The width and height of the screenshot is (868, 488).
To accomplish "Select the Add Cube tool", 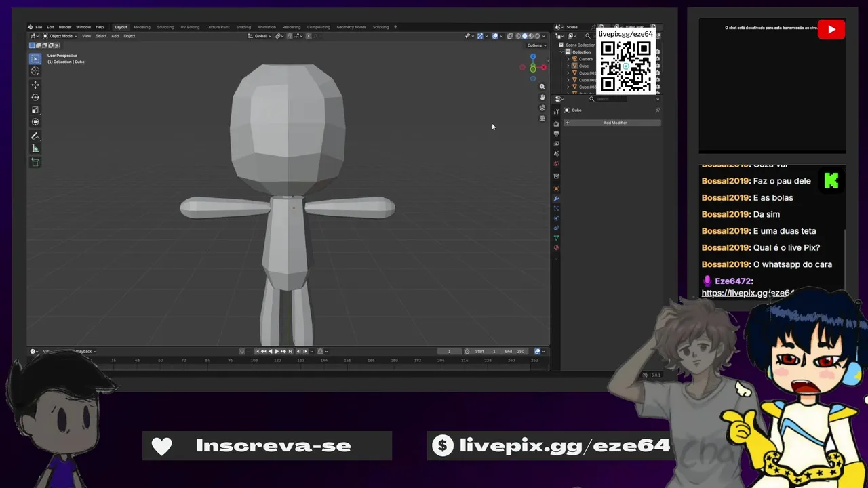I will coord(35,162).
